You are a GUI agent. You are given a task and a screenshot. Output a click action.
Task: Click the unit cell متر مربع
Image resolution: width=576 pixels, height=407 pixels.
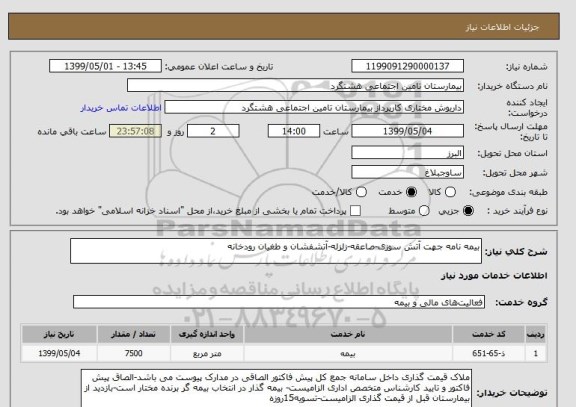pos(207,353)
